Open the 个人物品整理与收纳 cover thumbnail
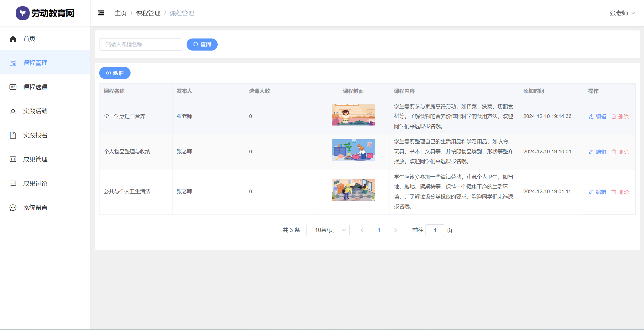Viewport: 644px width, 330px height. click(x=353, y=150)
